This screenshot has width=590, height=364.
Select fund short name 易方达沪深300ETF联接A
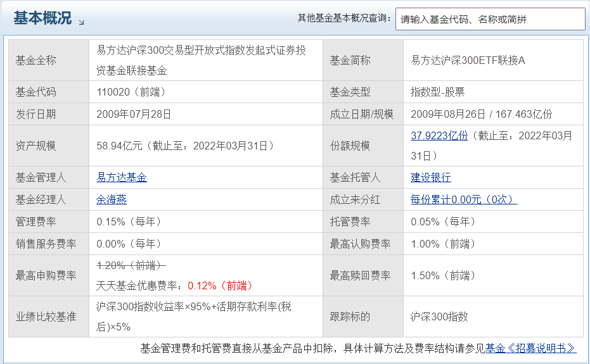[x=468, y=60]
